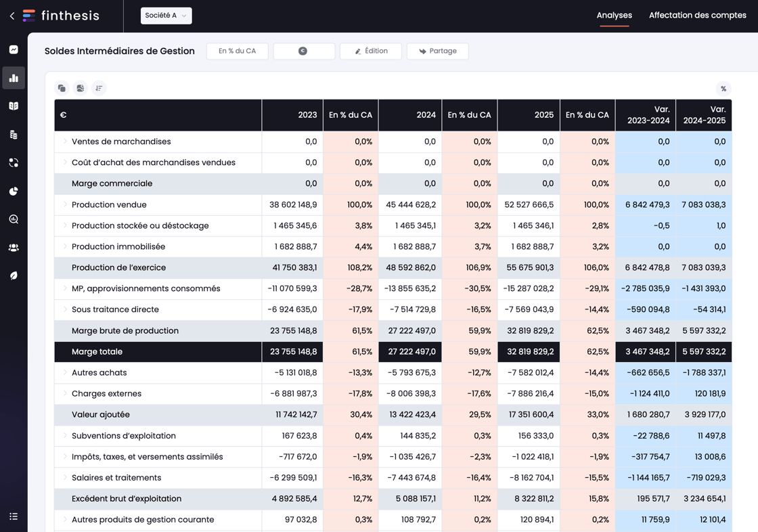Expand the Ventes de marchandises row

coord(65,141)
